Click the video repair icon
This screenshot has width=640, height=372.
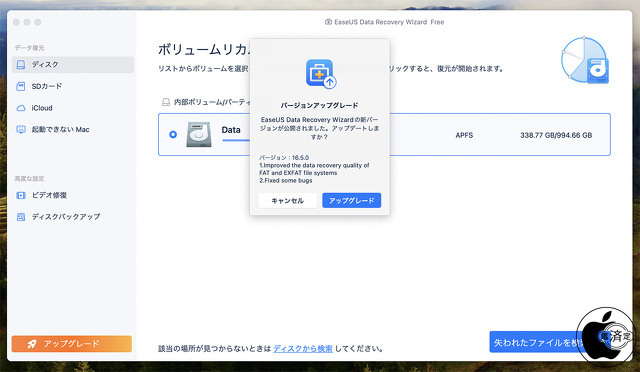tap(21, 195)
